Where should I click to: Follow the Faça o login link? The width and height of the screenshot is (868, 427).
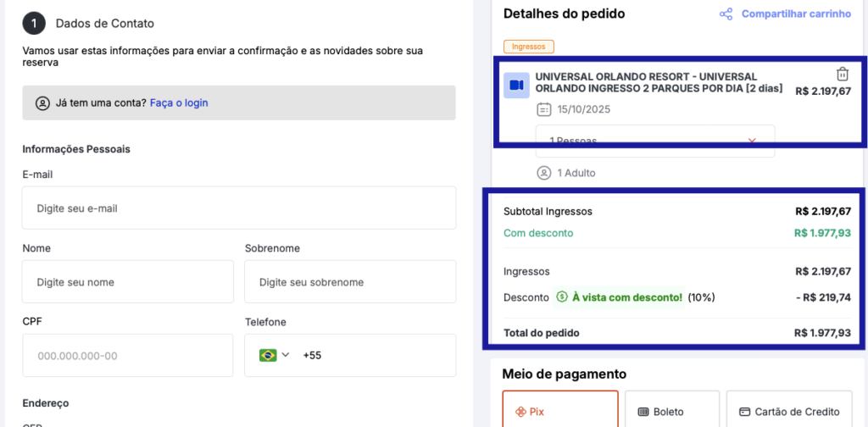[x=179, y=103]
